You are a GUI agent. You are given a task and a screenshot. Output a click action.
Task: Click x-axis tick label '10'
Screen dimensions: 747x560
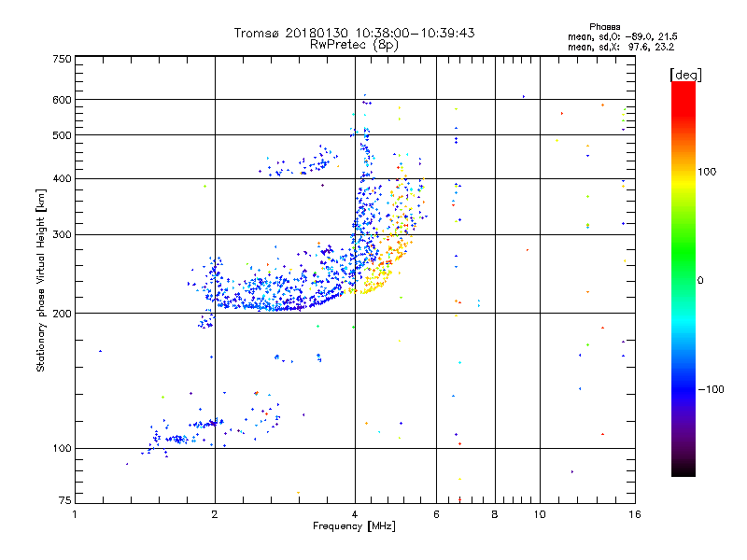540,514
